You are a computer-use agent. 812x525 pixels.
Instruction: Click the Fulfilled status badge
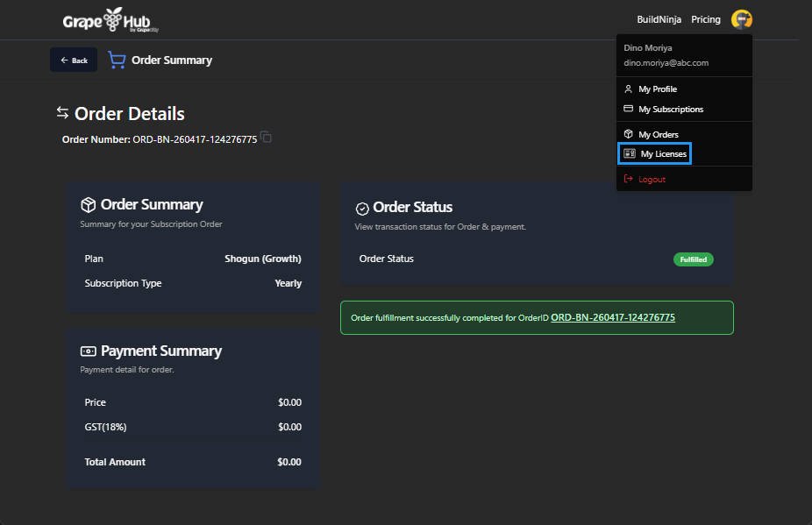693,259
